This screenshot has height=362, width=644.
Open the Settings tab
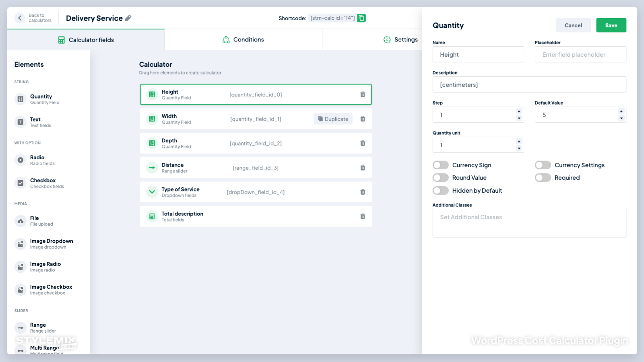coord(400,39)
